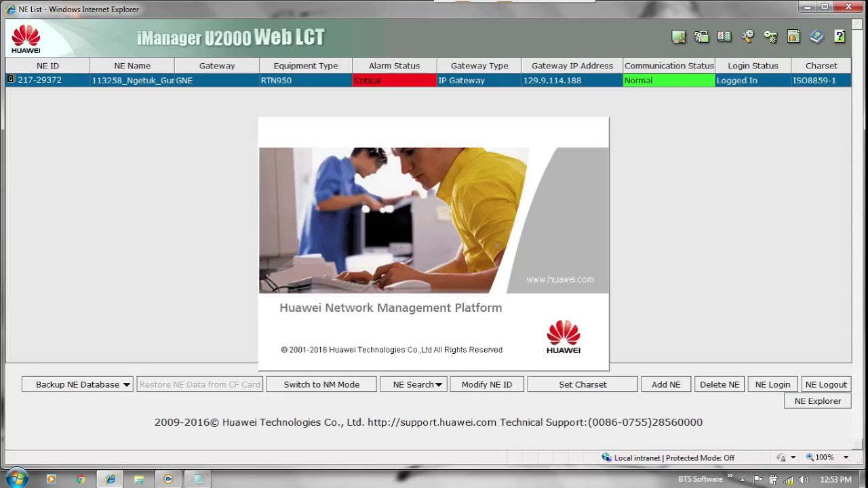Sort by NE ID column header

coord(47,66)
